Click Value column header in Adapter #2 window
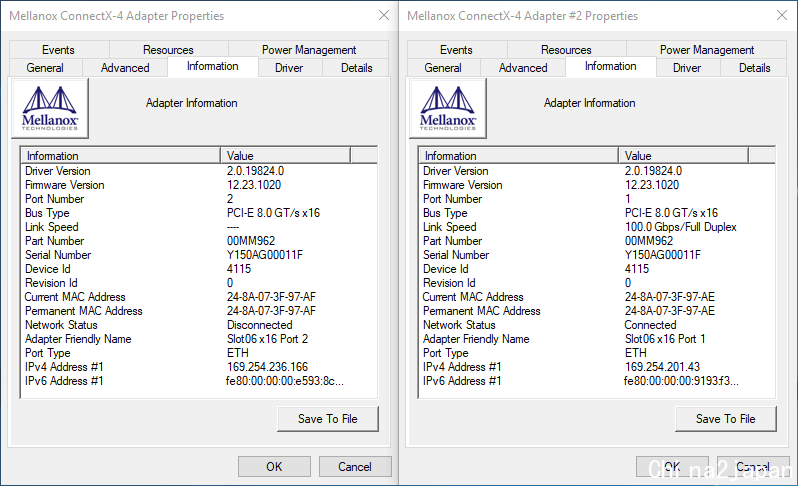The width and height of the screenshot is (798, 486). tap(683, 155)
